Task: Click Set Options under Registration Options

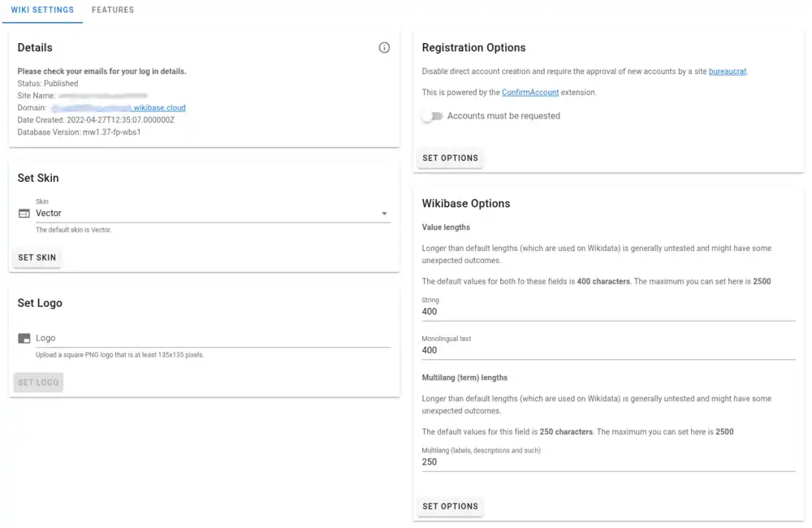Action: [450, 158]
